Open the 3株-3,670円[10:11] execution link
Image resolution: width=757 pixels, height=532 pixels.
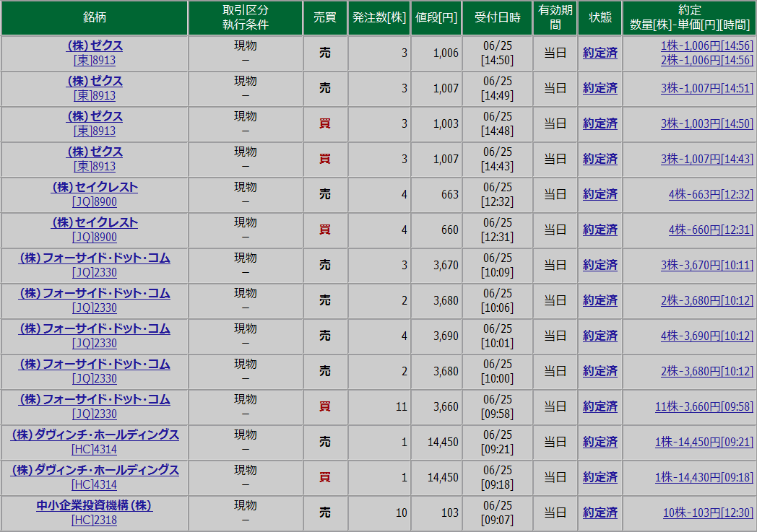click(x=706, y=265)
